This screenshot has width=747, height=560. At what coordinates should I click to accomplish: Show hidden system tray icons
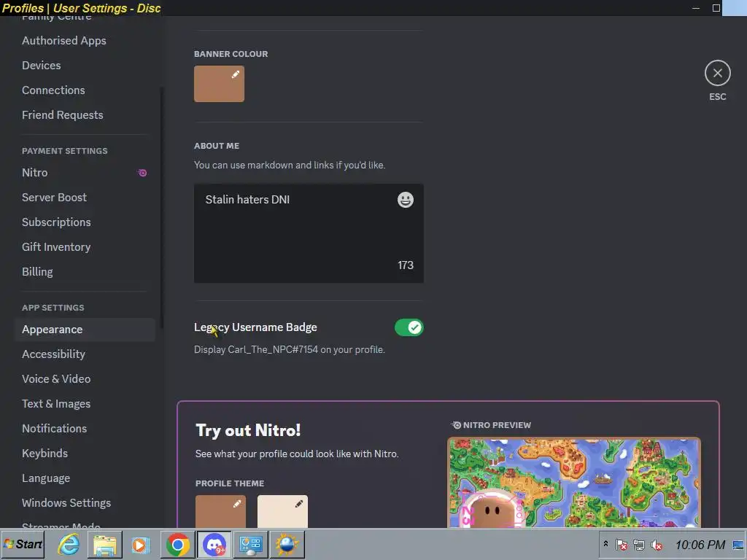point(605,544)
